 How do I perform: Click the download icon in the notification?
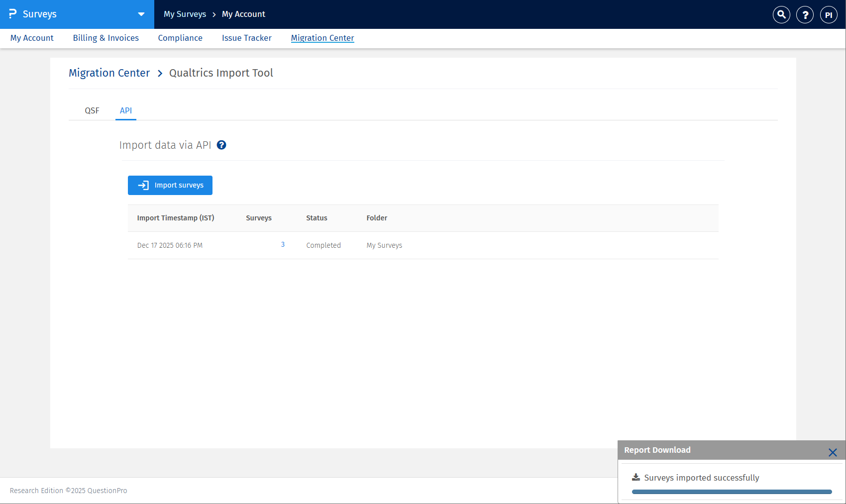coord(636,478)
